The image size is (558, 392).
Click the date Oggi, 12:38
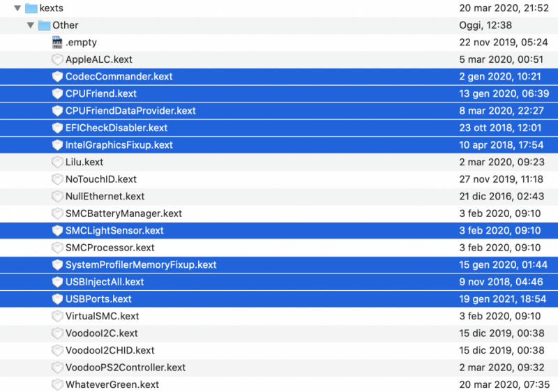click(x=485, y=25)
